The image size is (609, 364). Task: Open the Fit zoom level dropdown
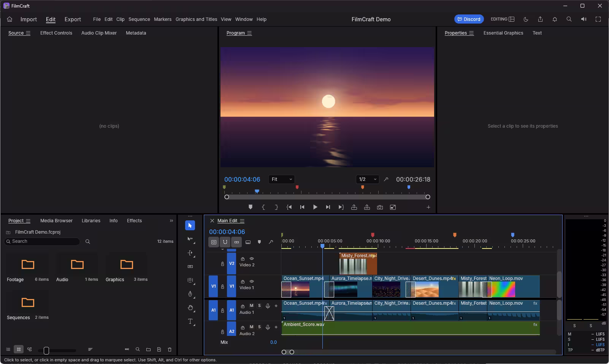coord(282,179)
